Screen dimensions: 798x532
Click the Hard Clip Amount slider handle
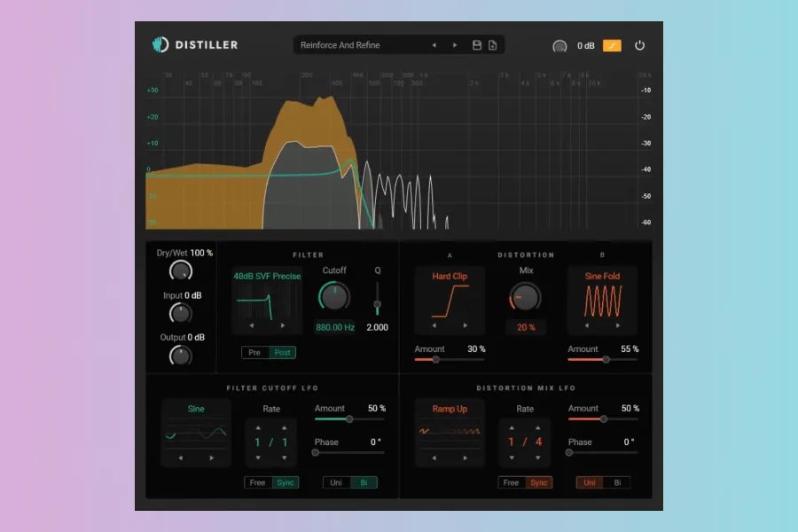(435, 359)
